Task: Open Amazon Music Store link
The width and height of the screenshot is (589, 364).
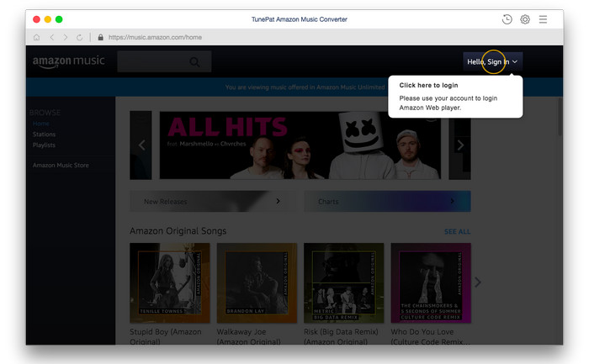Action: pyautogui.click(x=61, y=165)
